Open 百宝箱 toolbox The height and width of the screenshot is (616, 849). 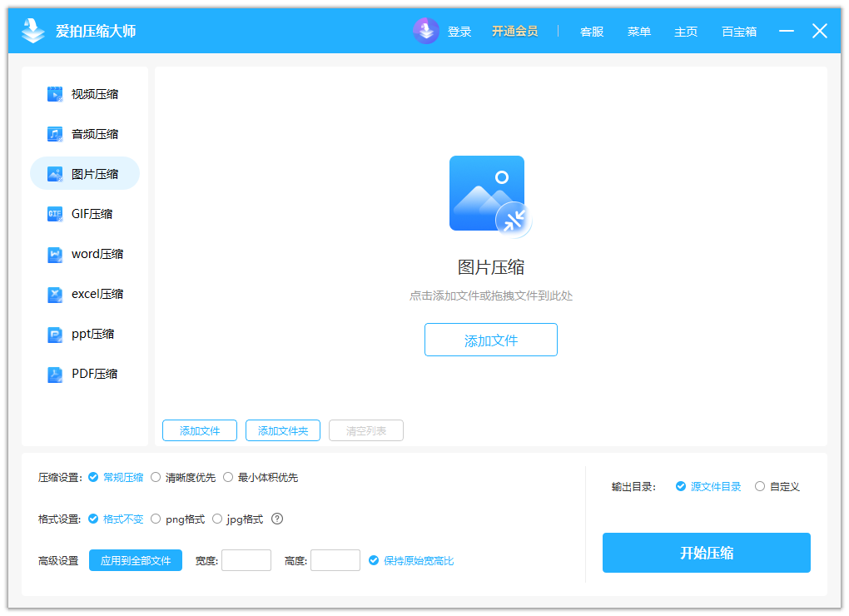(x=739, y=32)
